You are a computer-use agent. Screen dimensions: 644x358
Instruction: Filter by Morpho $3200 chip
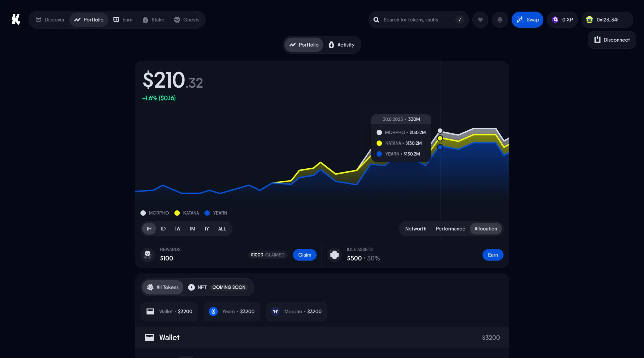pos(296,311)
